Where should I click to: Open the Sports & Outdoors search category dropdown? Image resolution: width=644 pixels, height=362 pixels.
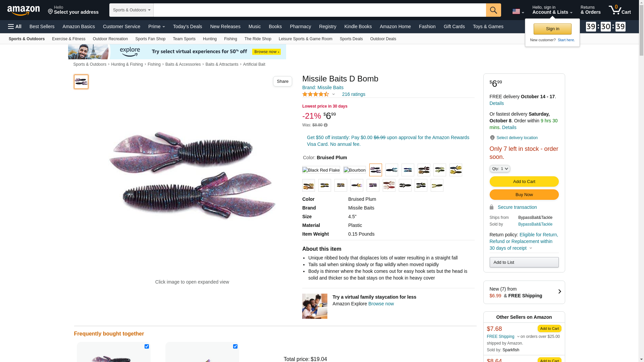131,10
